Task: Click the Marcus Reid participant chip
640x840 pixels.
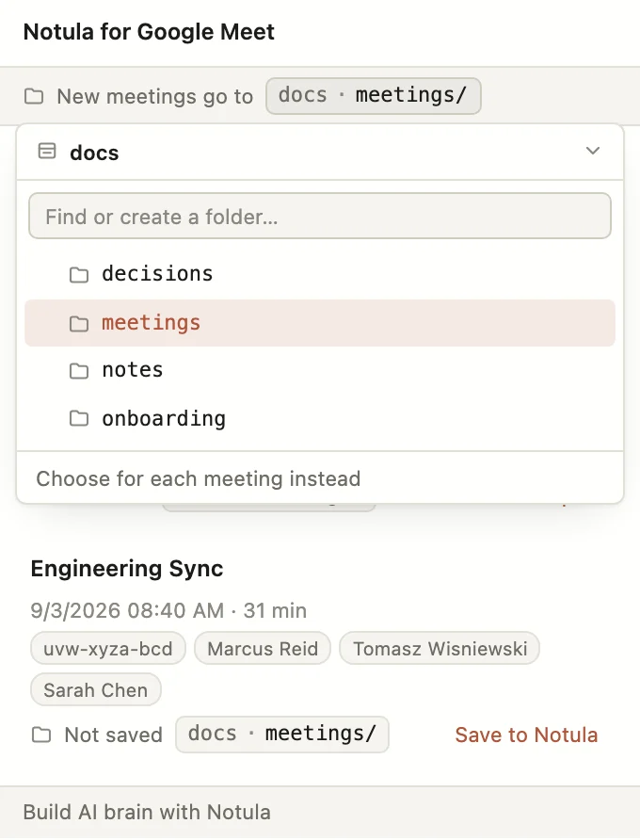Action: pos(263,648)
